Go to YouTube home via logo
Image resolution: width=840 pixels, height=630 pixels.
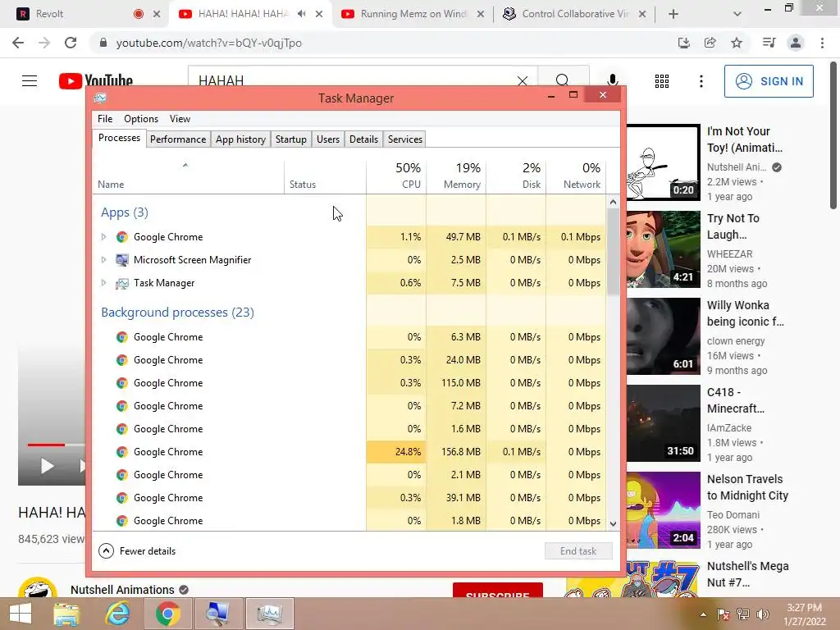tap(96, 81)
